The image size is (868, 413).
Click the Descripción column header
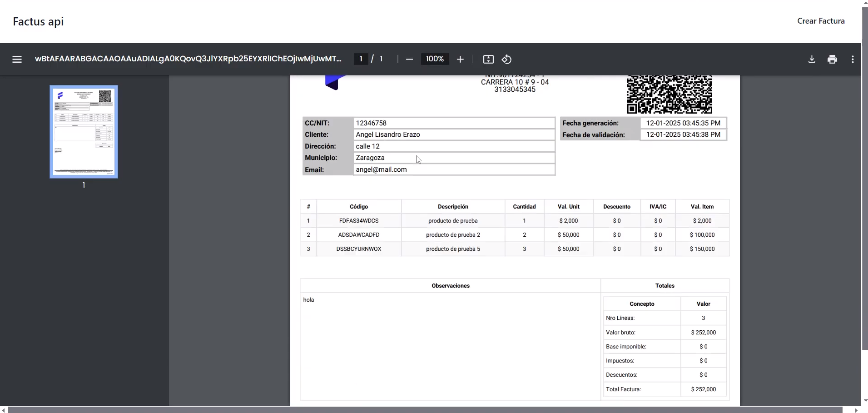(x=453, y=207)
